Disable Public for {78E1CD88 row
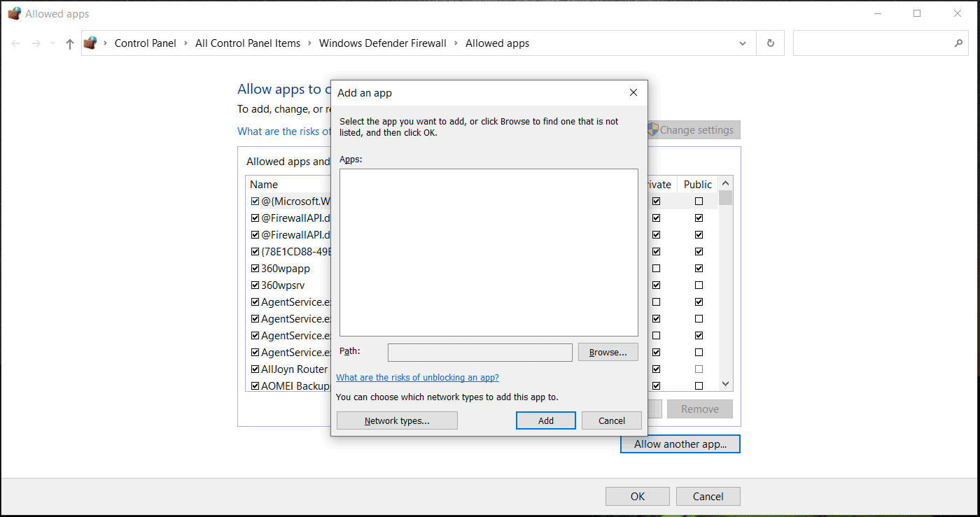980x517 pixels. point(699,252)
